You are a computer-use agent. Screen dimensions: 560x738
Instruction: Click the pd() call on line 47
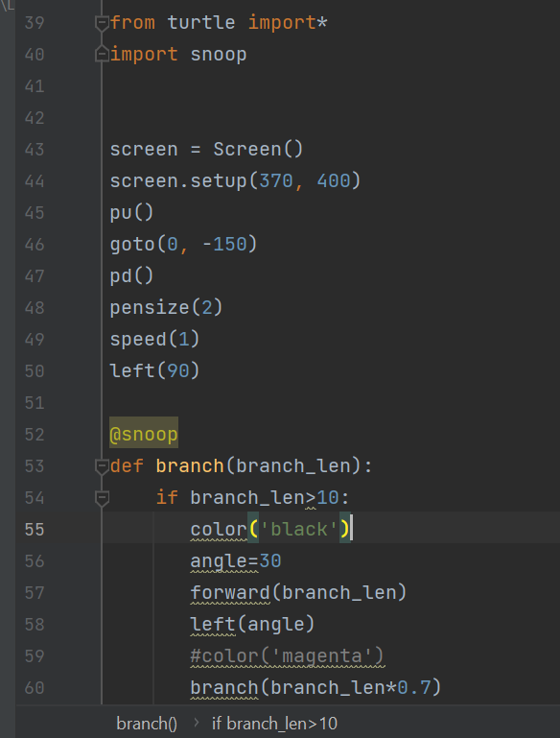click(131, 275)
